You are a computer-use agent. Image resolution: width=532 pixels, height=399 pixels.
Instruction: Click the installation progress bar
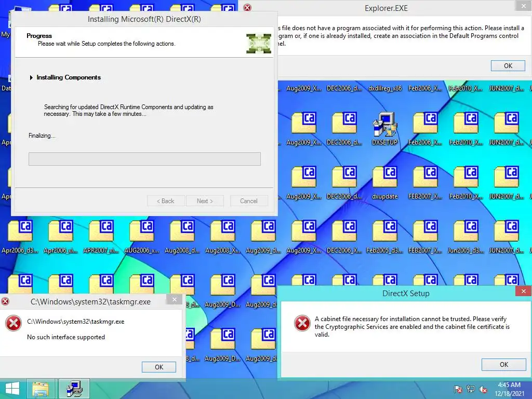pos(144,159)
